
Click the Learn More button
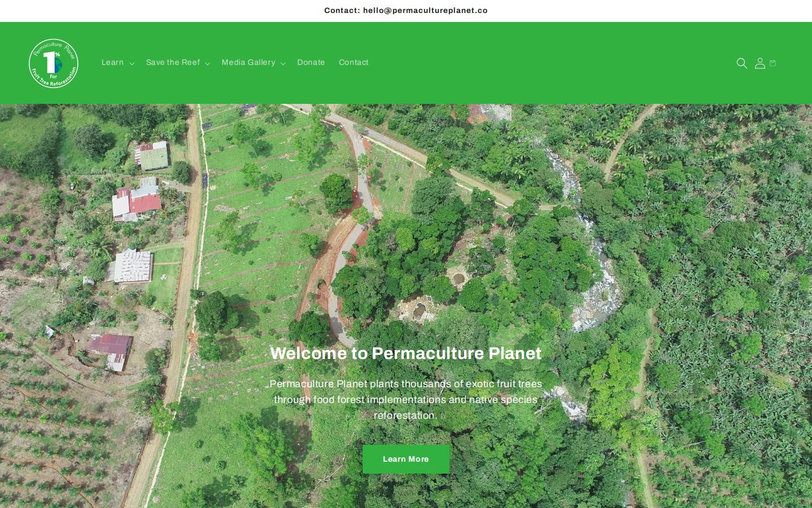406,459
